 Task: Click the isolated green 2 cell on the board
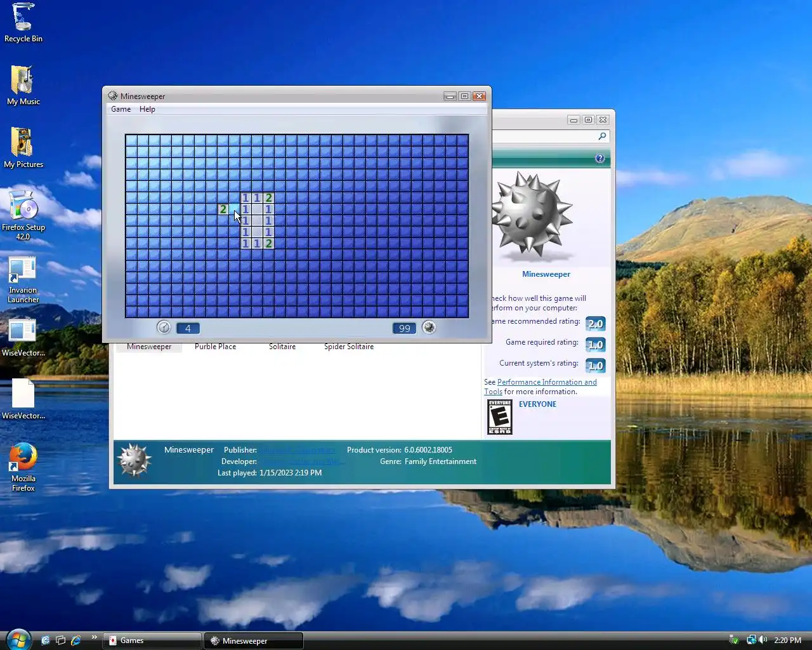coord(223,209)
